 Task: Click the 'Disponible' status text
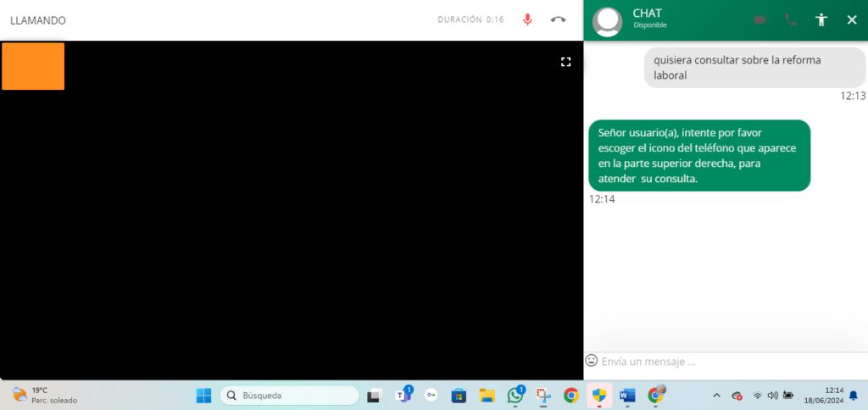tap(650, 25)
